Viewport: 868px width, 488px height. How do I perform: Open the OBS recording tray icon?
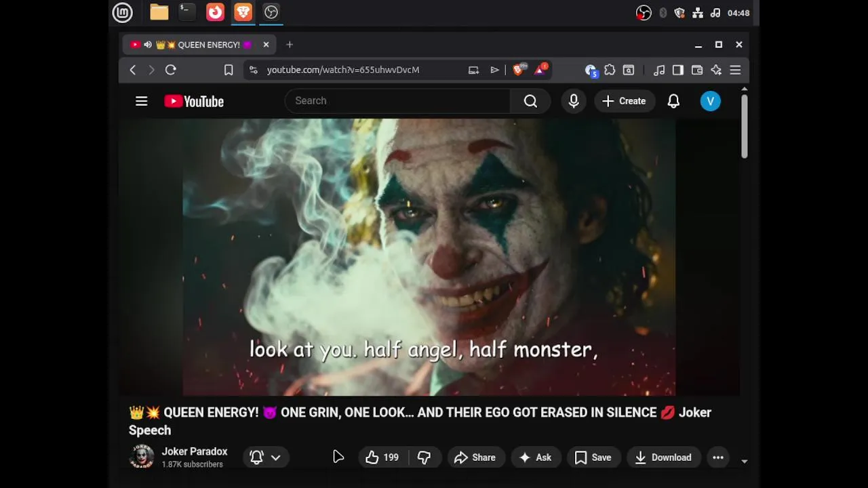(x=644, y=13)
